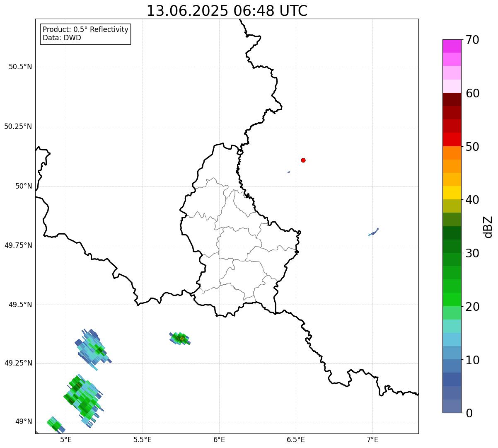498x448 pixels.
Task: Click the bright red colorbar segment above 50
Action: pos(452,139)
